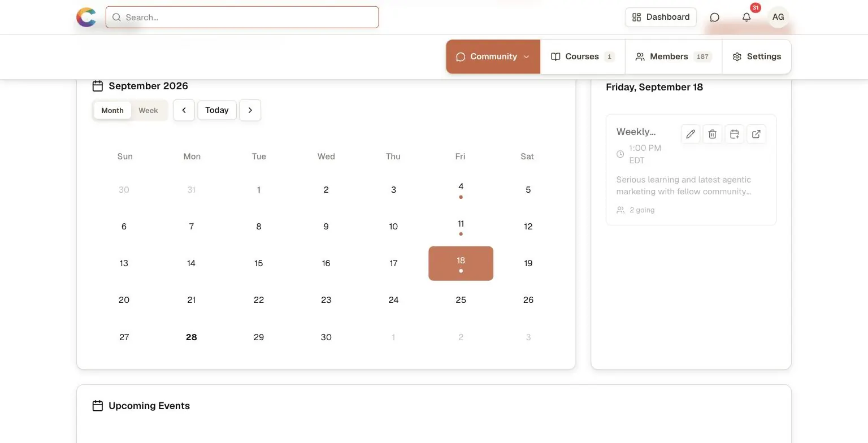Select September 1 on calendar

click(259, 190)
